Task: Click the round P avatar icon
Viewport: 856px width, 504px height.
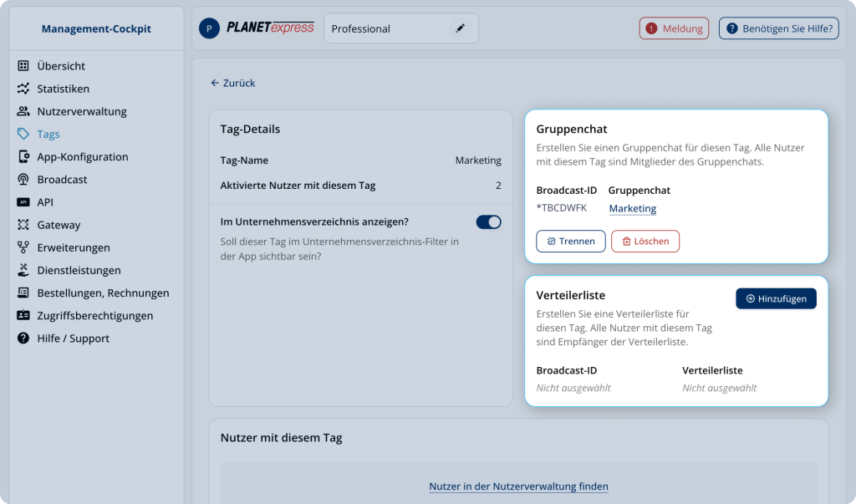Action: tap(209, 28)
